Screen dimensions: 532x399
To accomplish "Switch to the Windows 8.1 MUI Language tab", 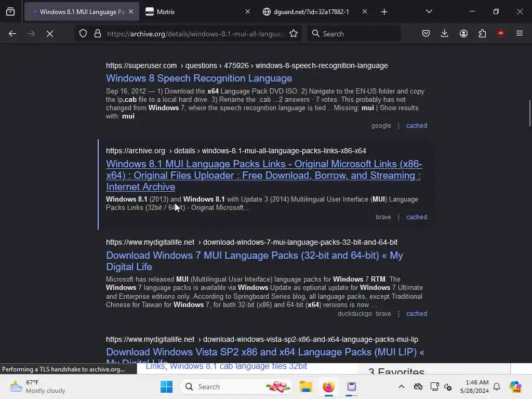I will [x=82, y=12].
